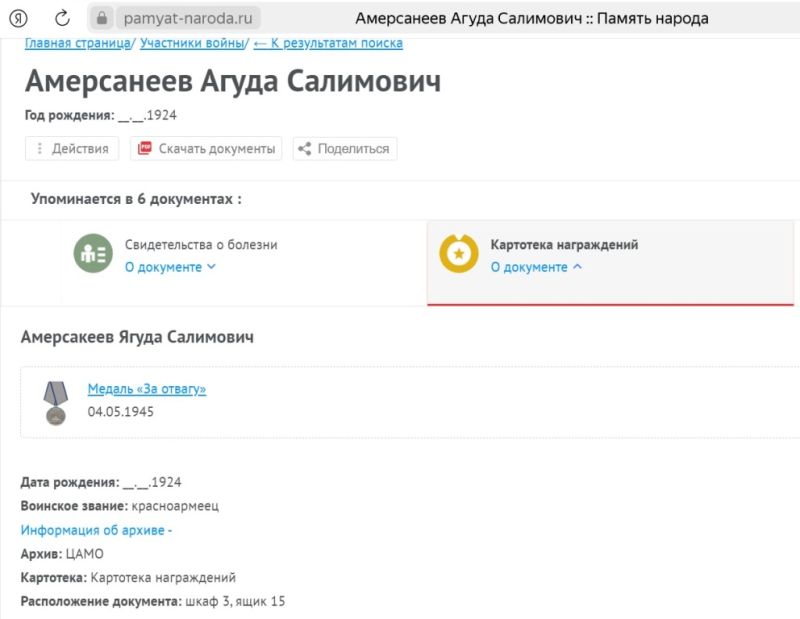Collapse the Информация об архиве section
Screen dimensions: 800x619
[x=96, y=530]
